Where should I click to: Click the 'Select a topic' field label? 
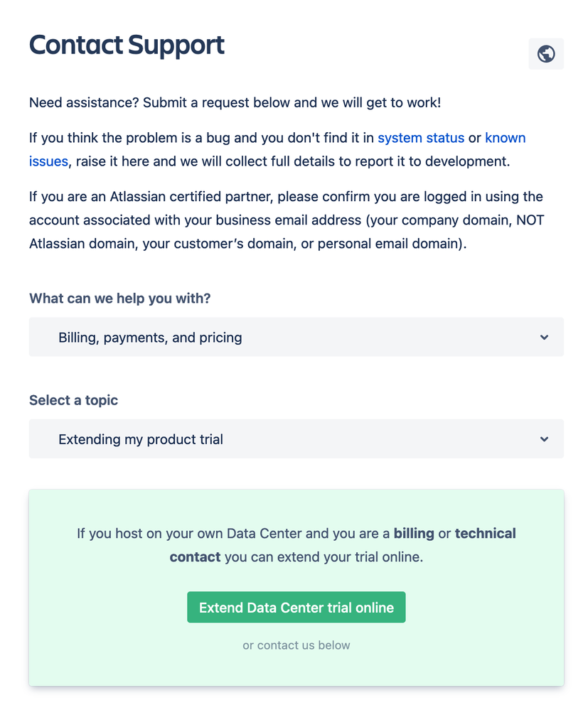(x=73, y=400)
